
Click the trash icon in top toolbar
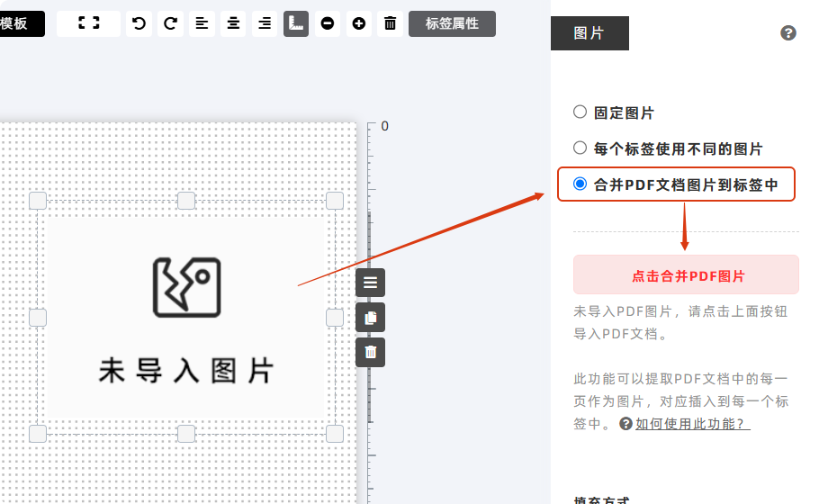(390, 23)
